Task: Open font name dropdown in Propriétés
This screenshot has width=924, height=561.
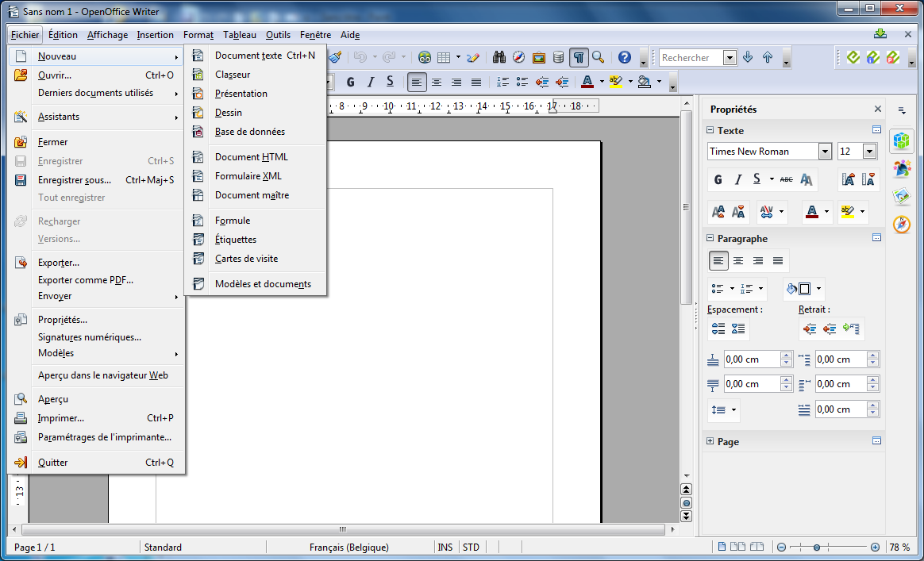Action: (825, 152)
